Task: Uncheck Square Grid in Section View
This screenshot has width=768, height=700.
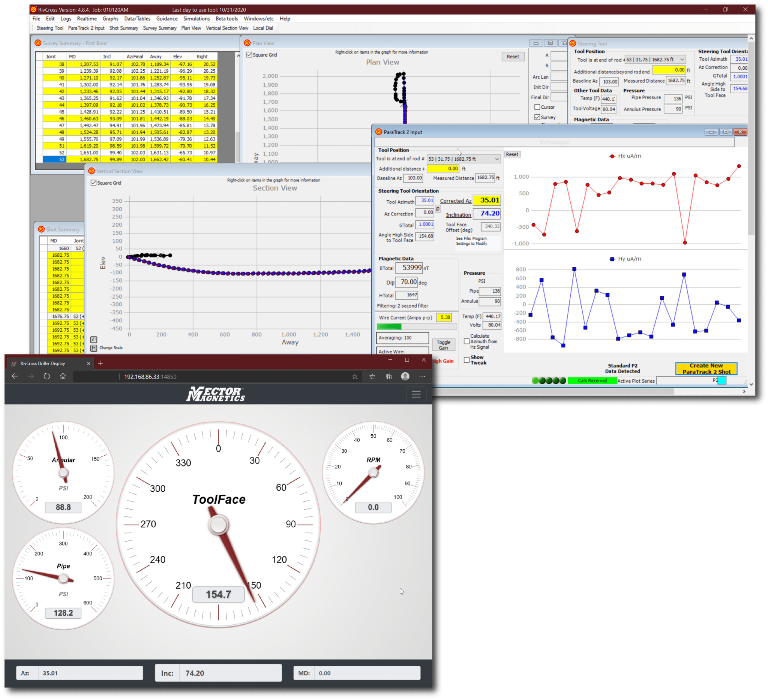Action: click(93, 183)
